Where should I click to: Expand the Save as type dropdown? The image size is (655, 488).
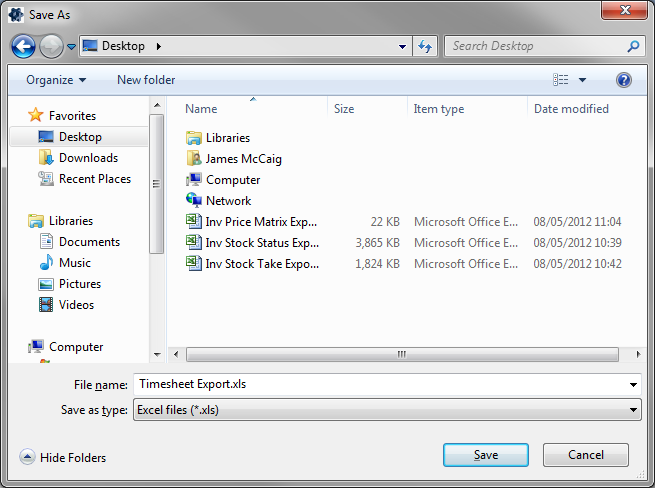(634, 410)
